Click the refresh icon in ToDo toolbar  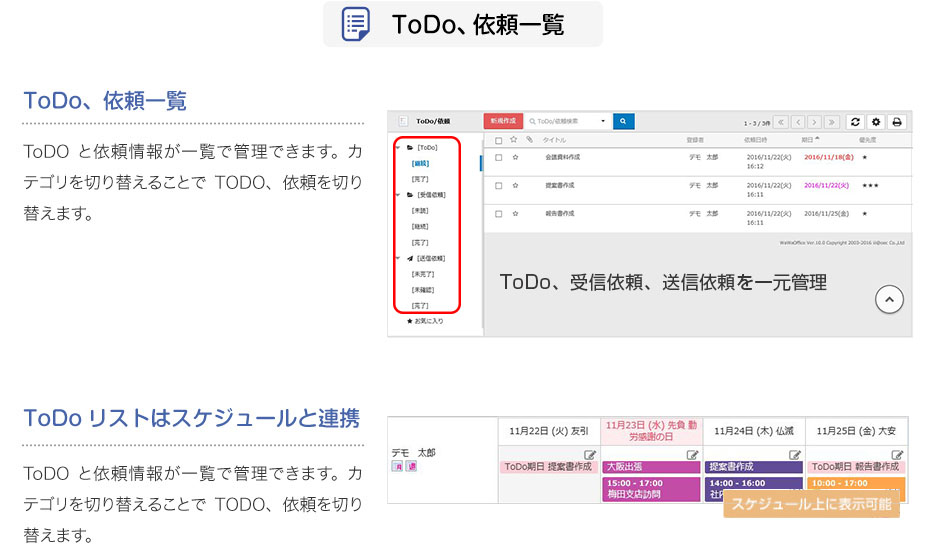pyautogui.click(x=855, y=121)
